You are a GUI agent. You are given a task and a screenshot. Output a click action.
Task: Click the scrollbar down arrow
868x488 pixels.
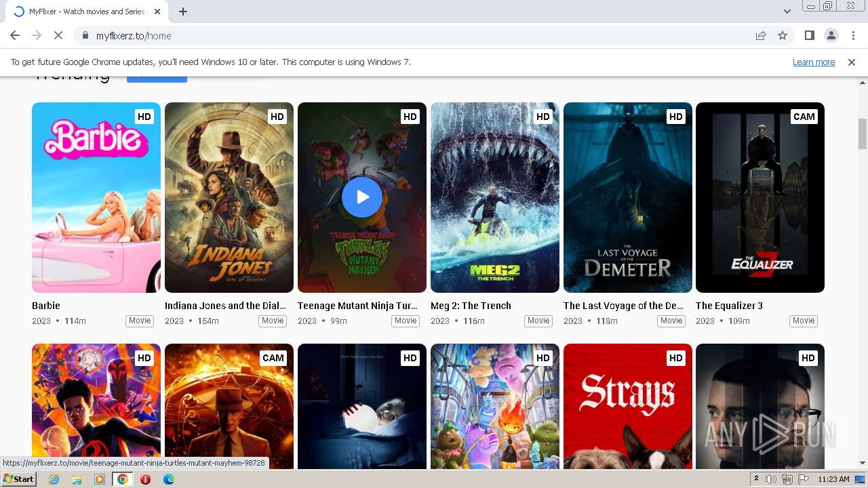(x=863, y=464)
